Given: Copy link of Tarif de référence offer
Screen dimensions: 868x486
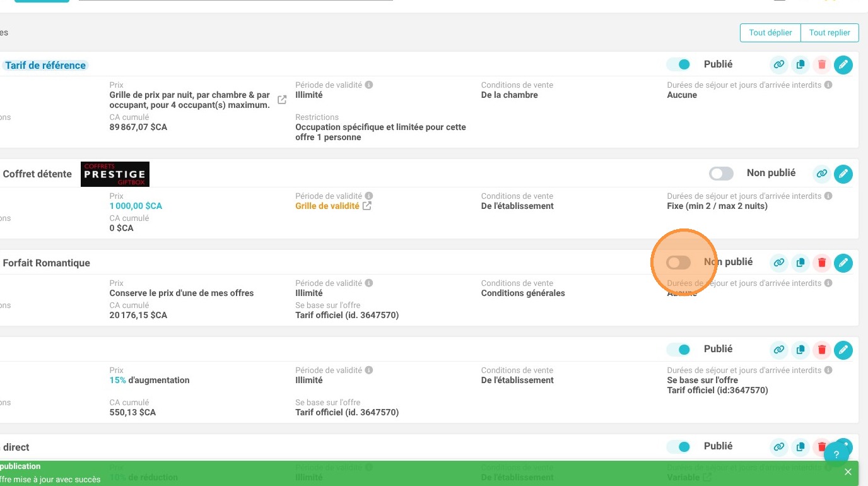Looking at the screenshot, I should pyautogui.click(x=779, y=64).
